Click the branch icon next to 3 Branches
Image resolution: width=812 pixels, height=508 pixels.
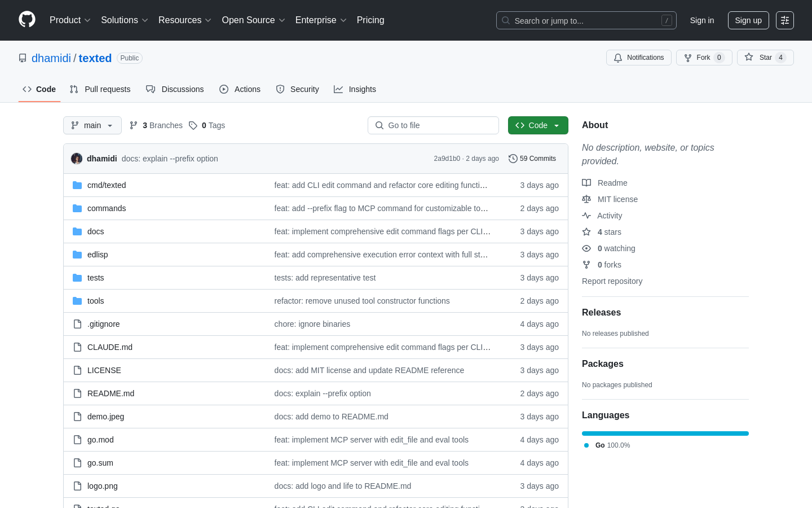pyautogui.click(x=134, y=125)
